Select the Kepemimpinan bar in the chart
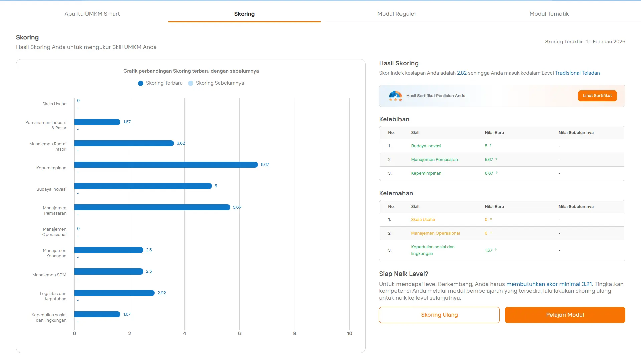Image resolution: width=641 pixels, height=364 pixels. tap(166, 165)
